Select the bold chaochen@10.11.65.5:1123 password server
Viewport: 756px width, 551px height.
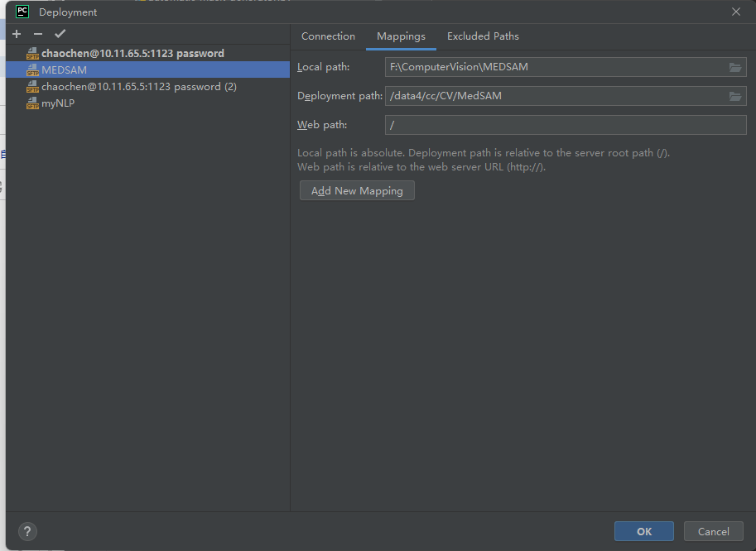[x=132, y=54]
